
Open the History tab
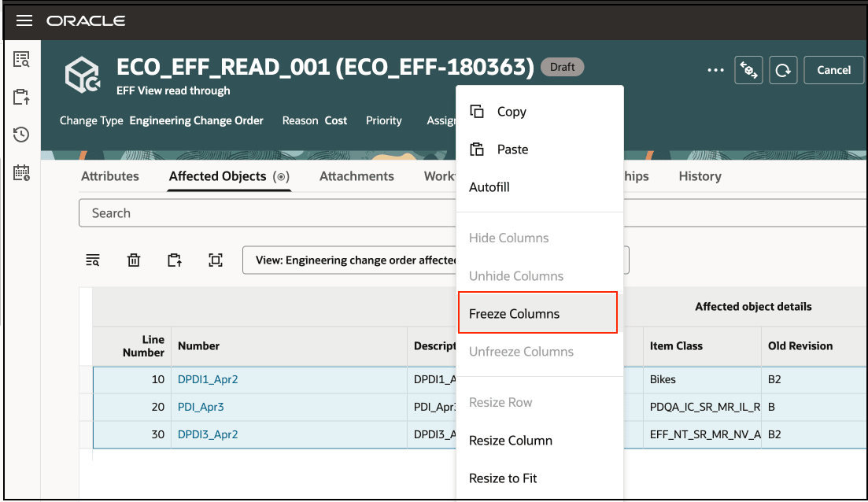[x=700, y=176]
